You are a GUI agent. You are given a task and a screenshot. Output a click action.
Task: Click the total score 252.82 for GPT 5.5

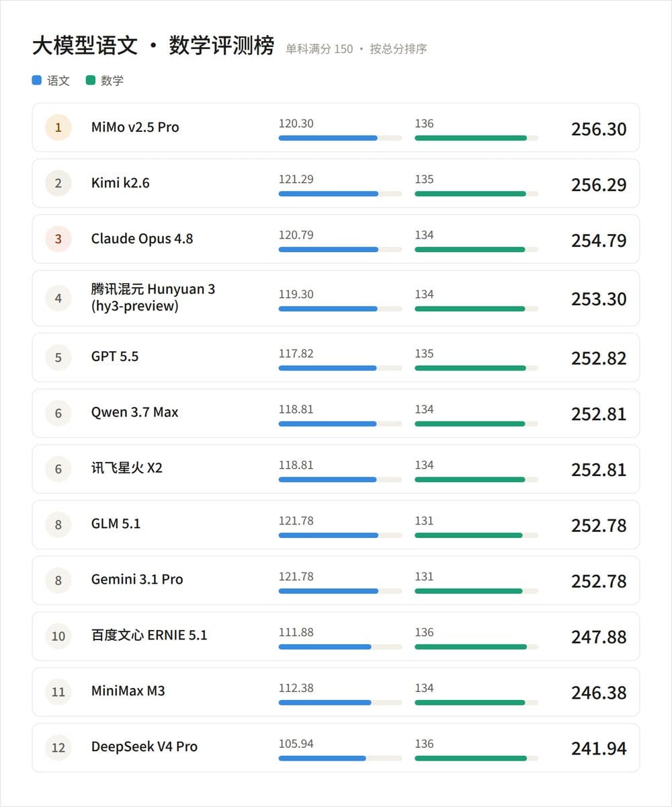[599, 358]
